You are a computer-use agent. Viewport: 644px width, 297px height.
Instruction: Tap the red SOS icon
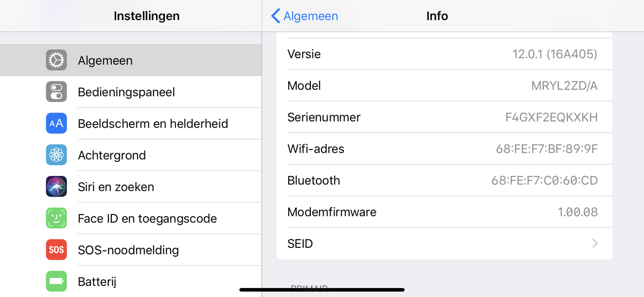(56, 250)
